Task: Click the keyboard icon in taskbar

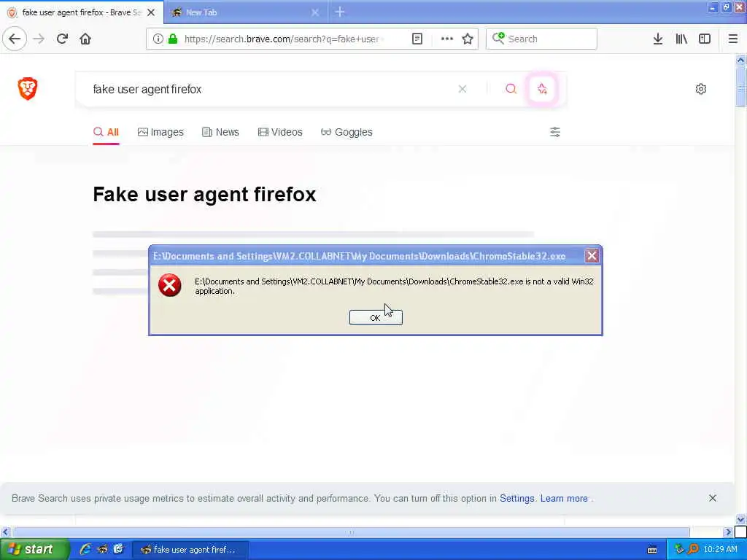Action: pyautogui.click(x=652, y=550)
